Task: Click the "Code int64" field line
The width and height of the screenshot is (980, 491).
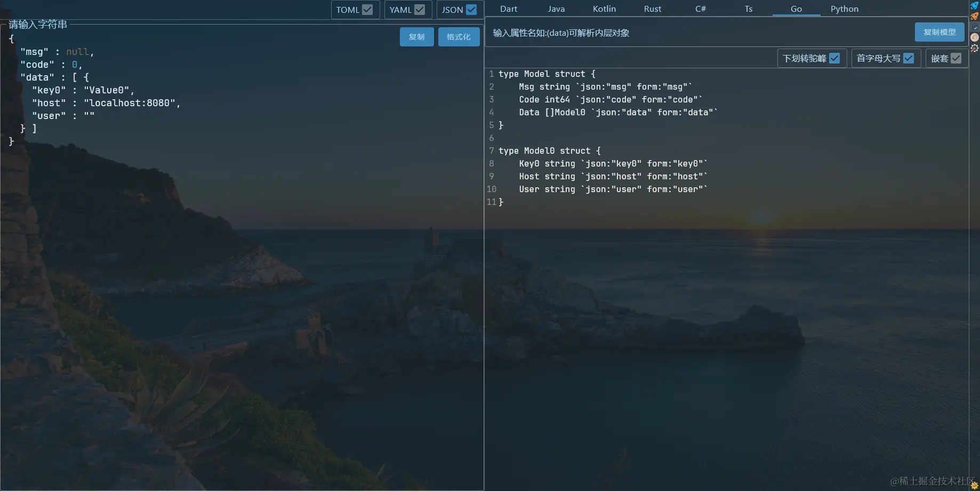Action: click(611, 100)
